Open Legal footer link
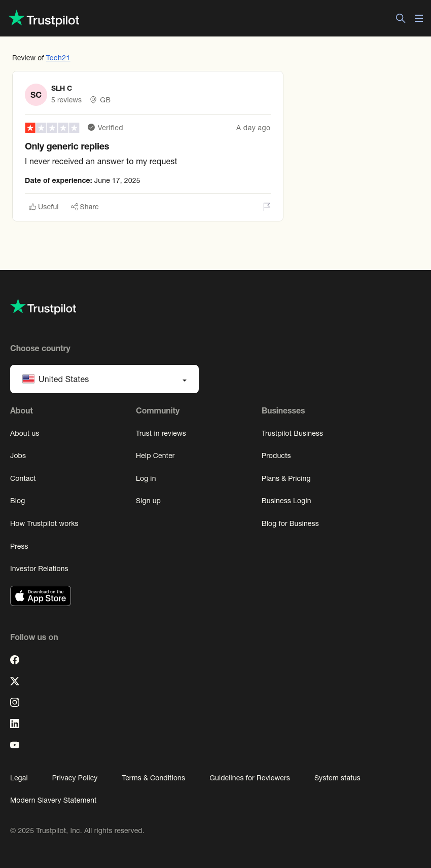The image size is (431, 868). (19, 778)
